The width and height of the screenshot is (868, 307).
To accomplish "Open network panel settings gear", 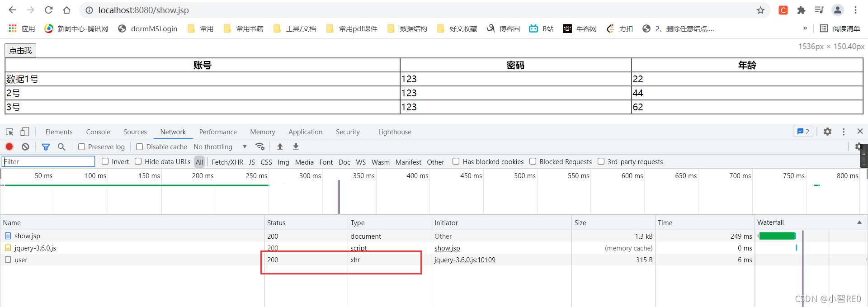I will (x=858, y=146).
